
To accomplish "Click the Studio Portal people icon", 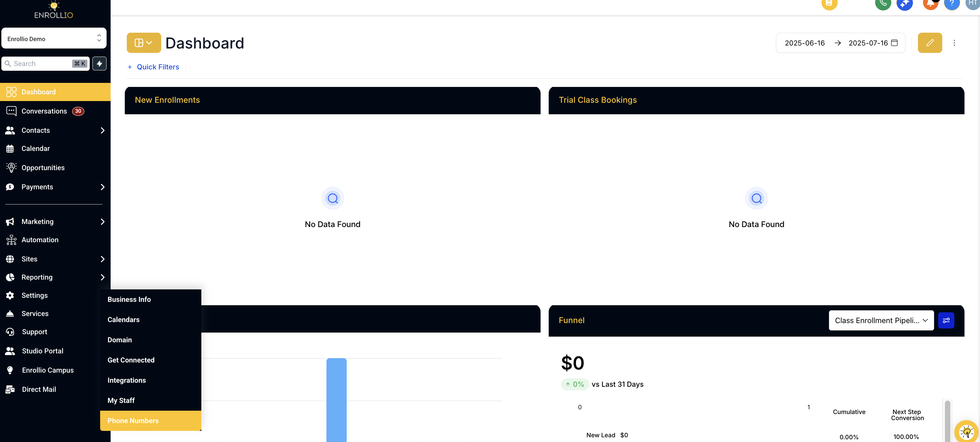I will pos(10,351).
